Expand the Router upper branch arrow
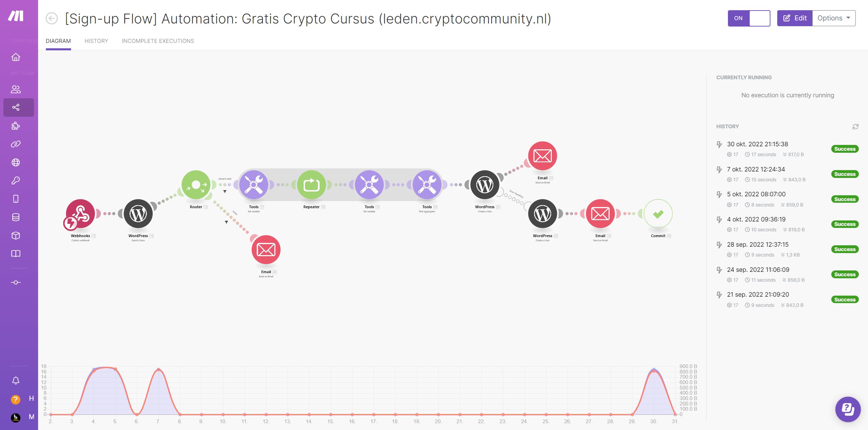 225,191
